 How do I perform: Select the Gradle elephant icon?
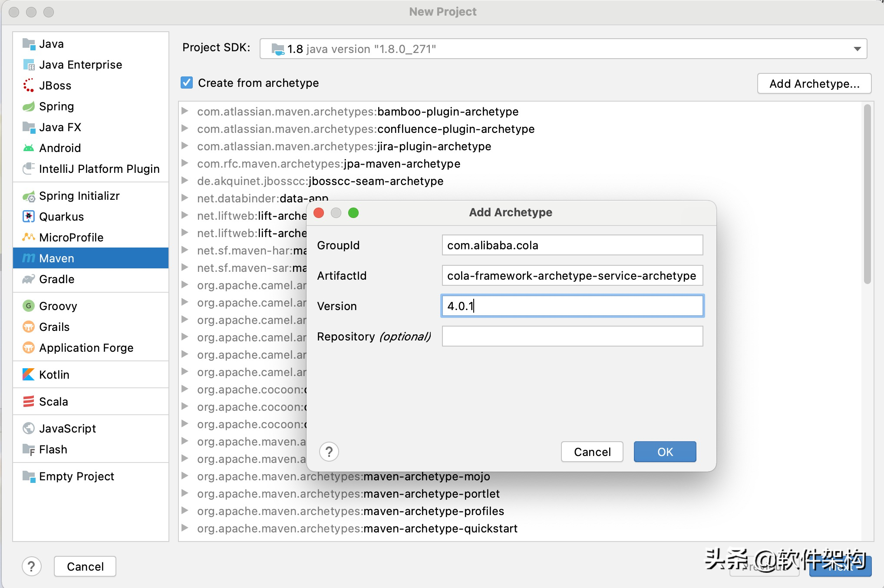[29, 279]
